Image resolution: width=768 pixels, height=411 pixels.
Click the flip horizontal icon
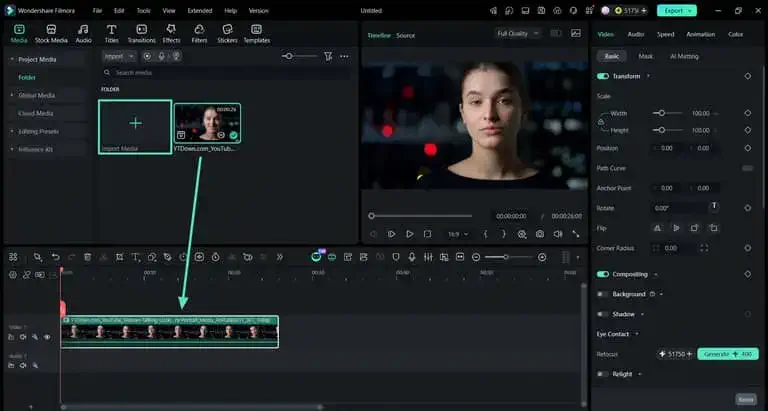tap(657, 228)
